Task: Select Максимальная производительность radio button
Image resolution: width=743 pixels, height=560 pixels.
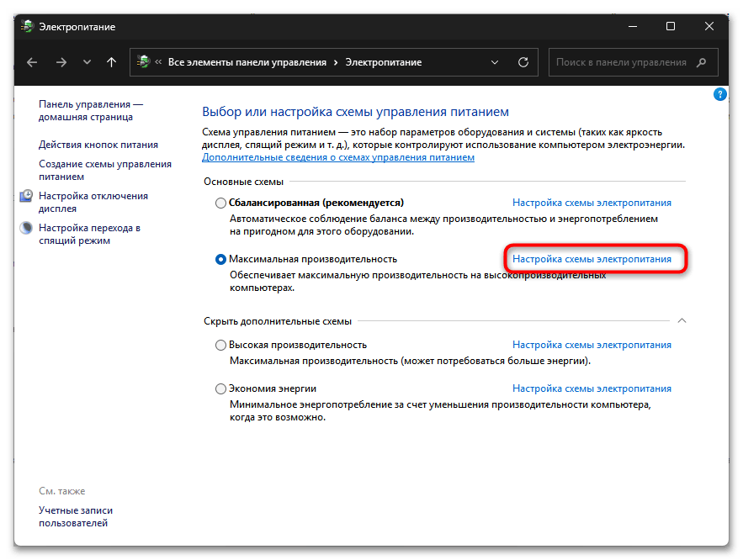Action: tap(220, 260)
